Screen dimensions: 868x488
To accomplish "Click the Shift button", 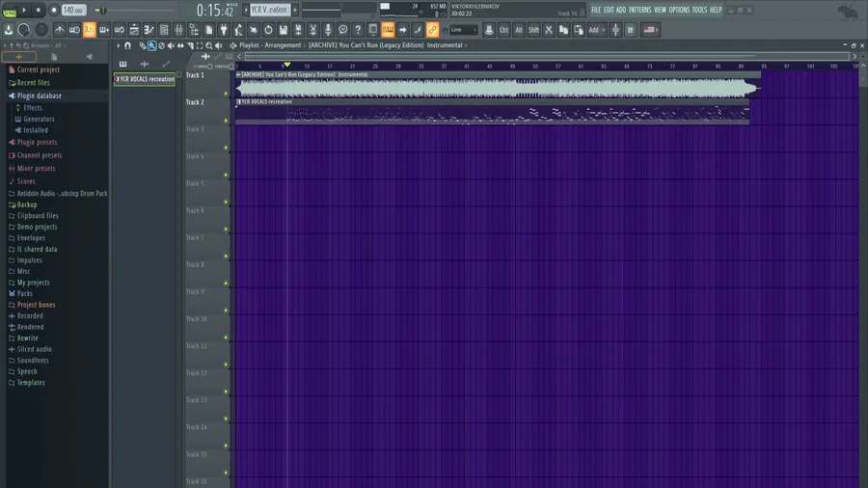I will (533, 30).
